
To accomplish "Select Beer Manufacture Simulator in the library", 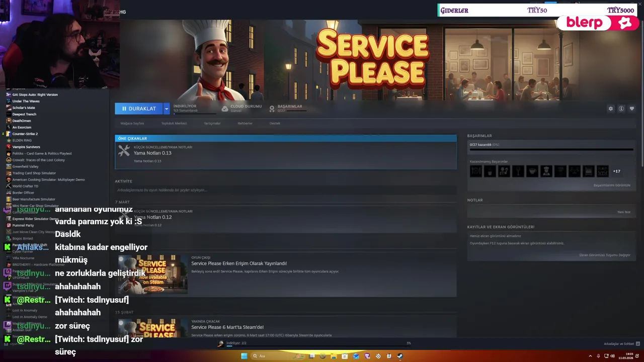I will (34, 199).
